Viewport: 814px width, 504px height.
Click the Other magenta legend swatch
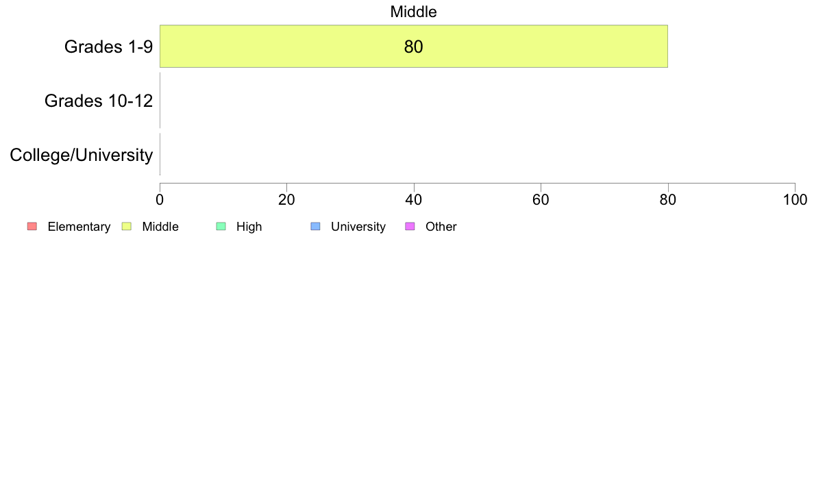coord(410,226)
